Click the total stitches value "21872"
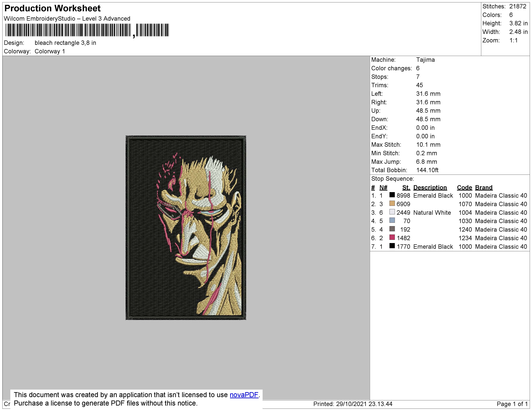Image resolution: width=532 pixels, height=411 pixels. (x=518, y=7)
